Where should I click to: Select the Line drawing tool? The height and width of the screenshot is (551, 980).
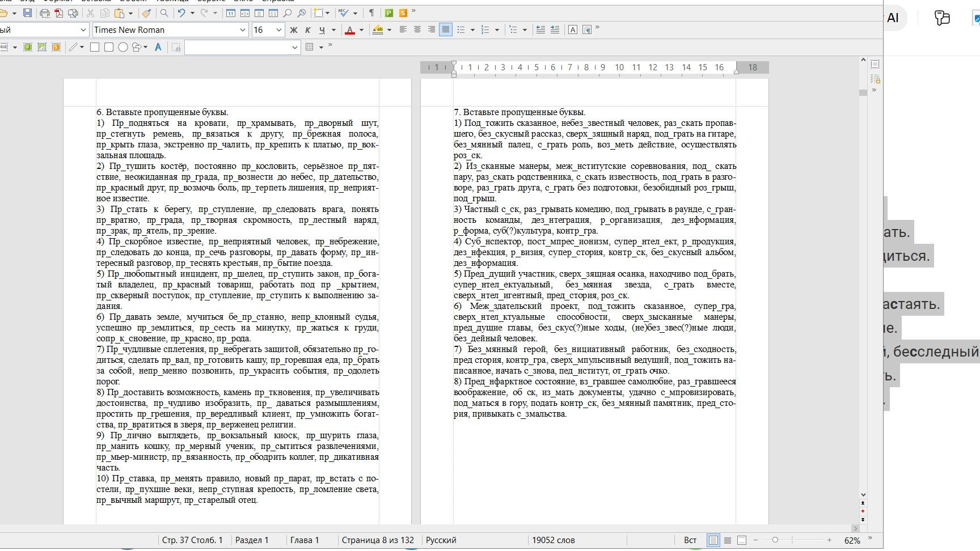(73, 47)
